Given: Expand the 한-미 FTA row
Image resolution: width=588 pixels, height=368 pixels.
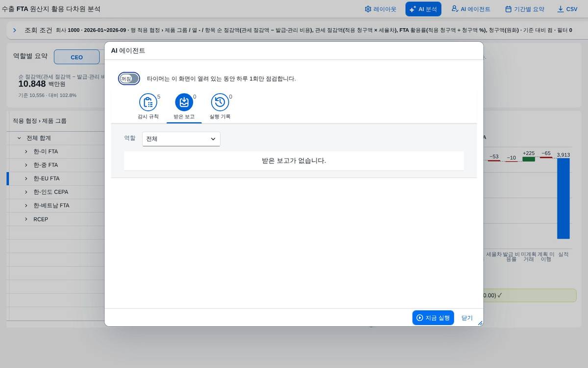Looking at the screenshot, I should click(26, 152).
